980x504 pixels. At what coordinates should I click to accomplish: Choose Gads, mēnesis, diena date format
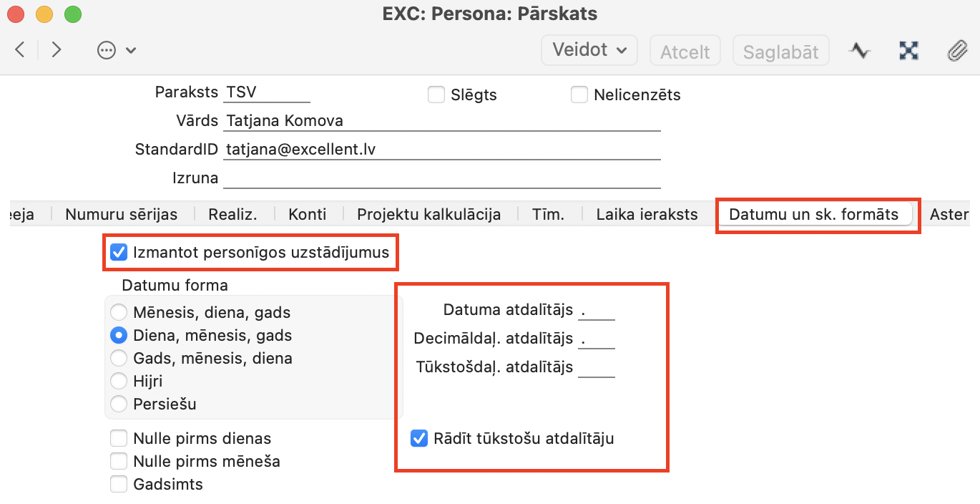pos(119,358)
